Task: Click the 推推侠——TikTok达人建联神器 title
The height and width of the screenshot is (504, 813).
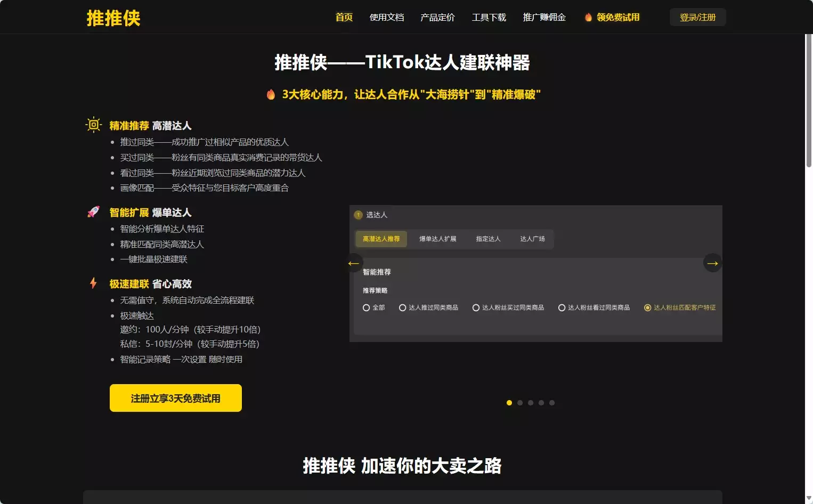Action: (402, 62)
